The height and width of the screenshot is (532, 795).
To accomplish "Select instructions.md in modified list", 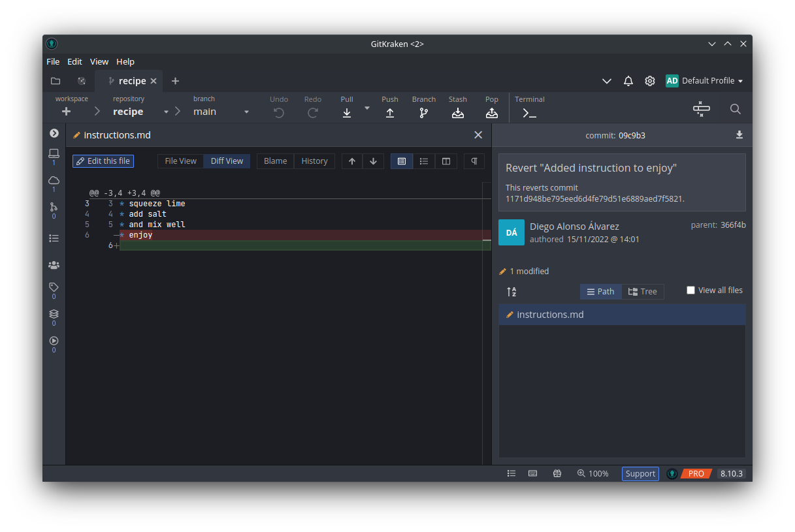I will 622,315.
